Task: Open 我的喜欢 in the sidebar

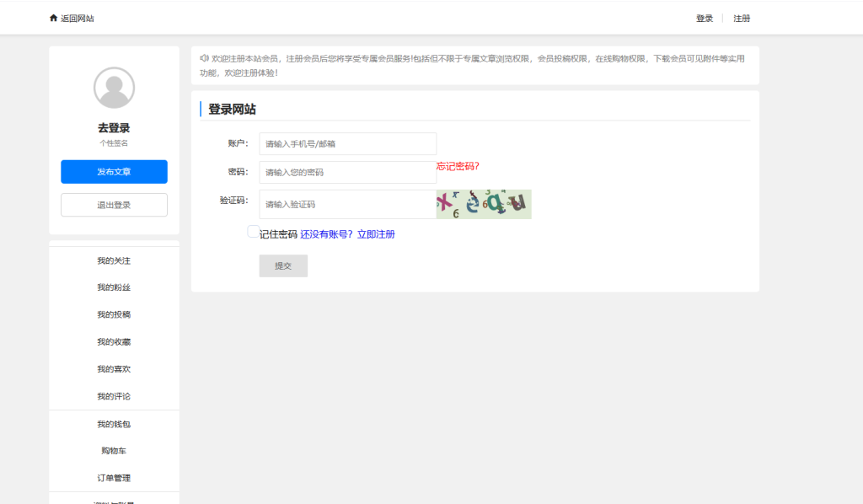Action: point(114,368)
